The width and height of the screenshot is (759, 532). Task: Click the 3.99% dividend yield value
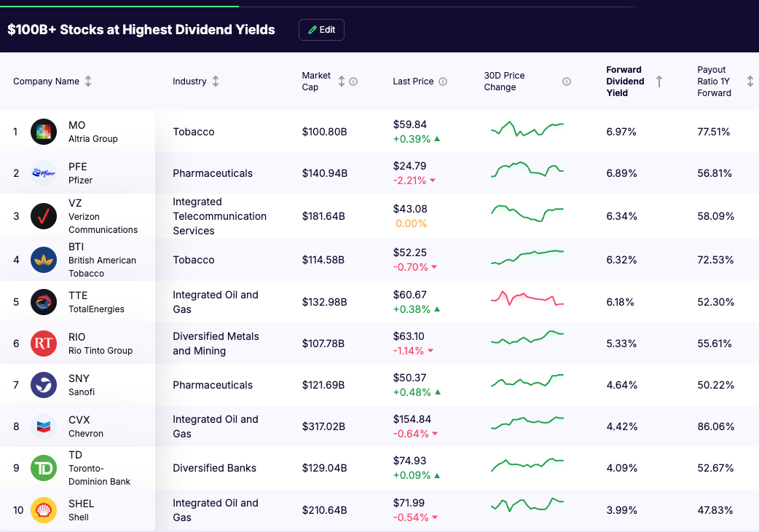[621, 510]
